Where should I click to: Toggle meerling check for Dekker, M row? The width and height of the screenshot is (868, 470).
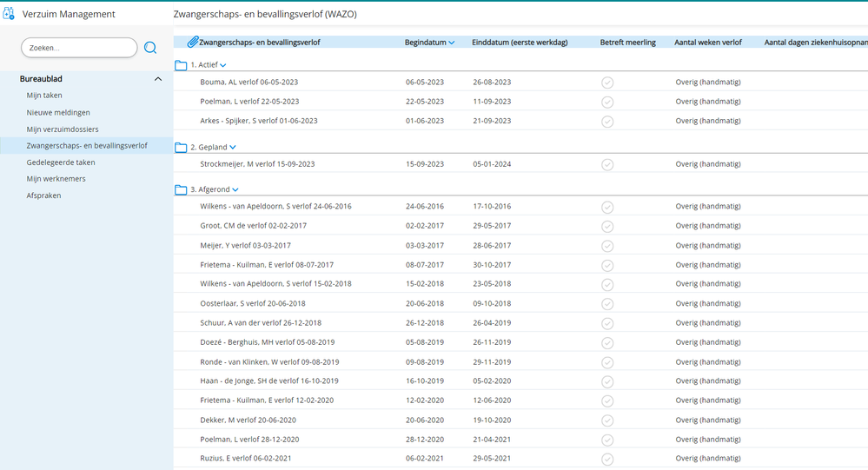[x=607, y=420]
